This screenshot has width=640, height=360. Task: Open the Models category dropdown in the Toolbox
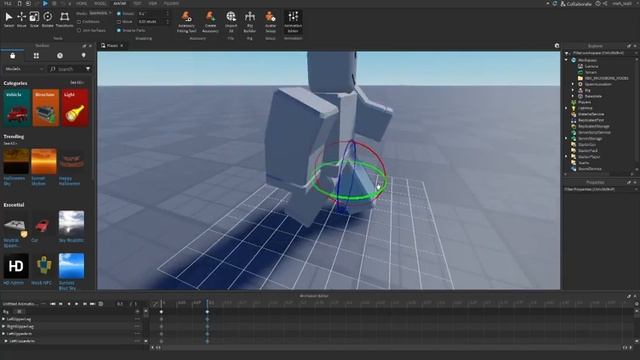click(x=24, y=69)
